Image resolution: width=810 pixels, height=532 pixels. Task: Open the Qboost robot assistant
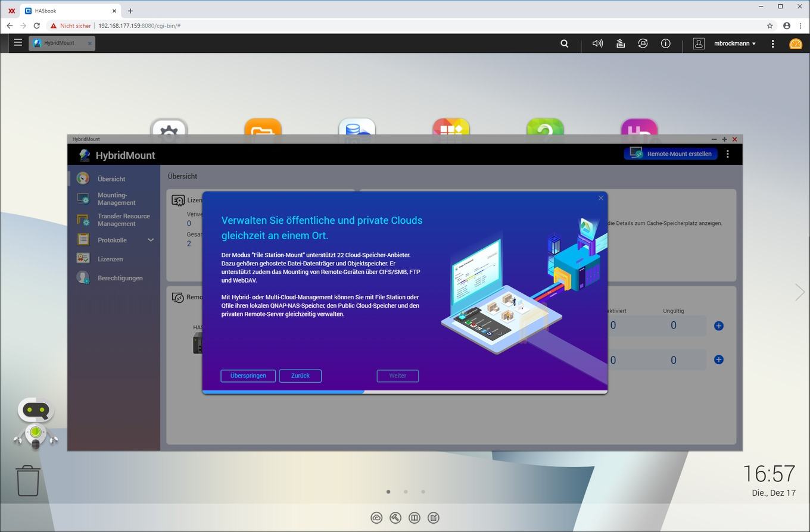click(36, 423)
